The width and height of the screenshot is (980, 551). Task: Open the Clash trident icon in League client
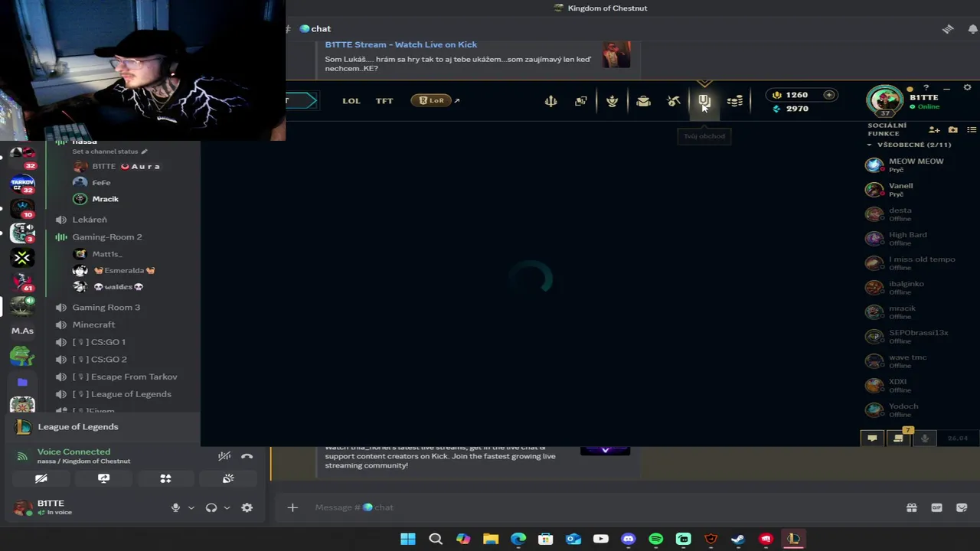pyautogui.click(x=550, y=101)
